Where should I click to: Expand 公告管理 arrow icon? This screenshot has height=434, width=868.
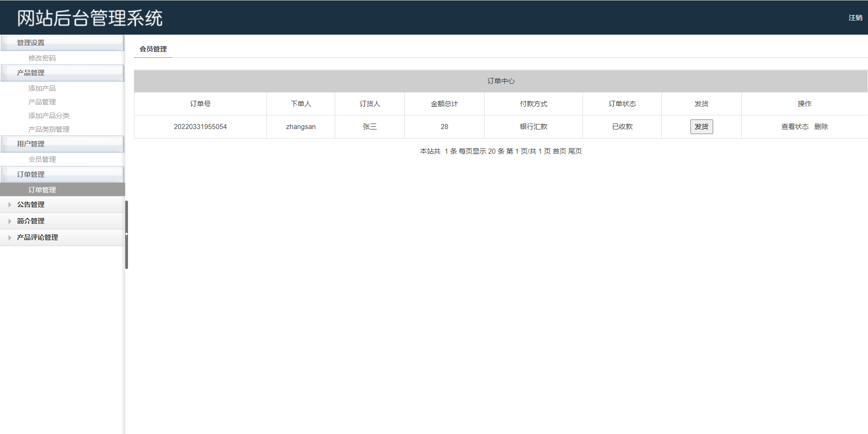tap(10, 205)
